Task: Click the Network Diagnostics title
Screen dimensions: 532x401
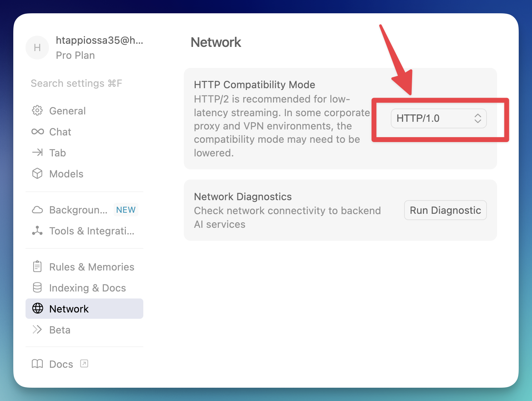Action: point(243,196)
